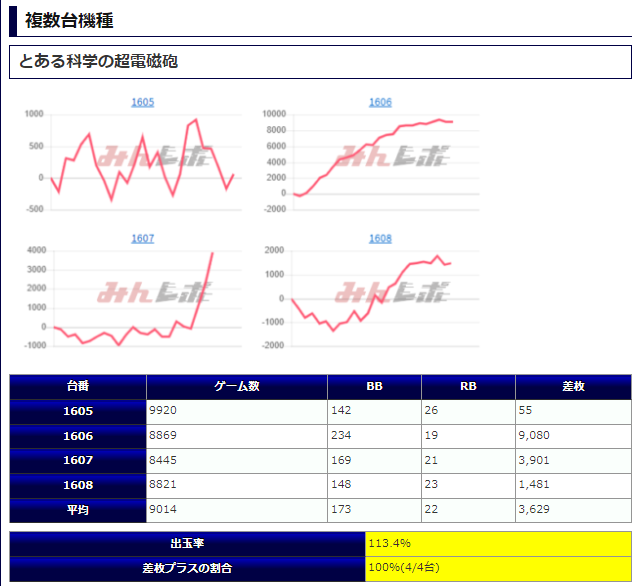Click 差枚 value 9,080
This screenshot has width=636, height=586.
(573, 436)
